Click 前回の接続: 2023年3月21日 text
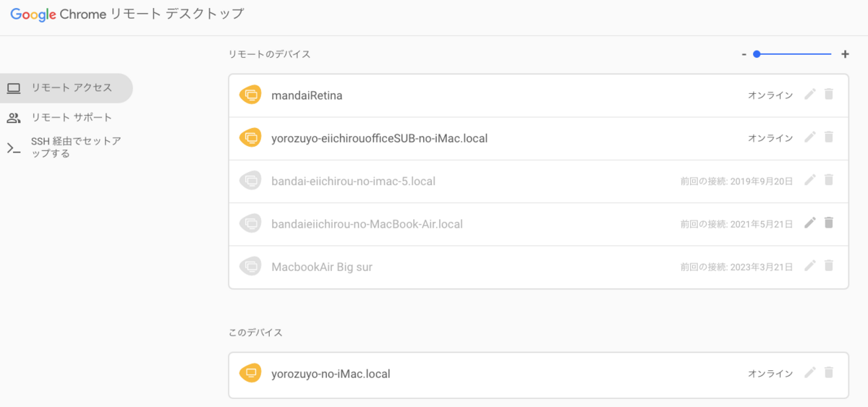The height and width of the screenshot is (407, 868). tap(736, 267)
